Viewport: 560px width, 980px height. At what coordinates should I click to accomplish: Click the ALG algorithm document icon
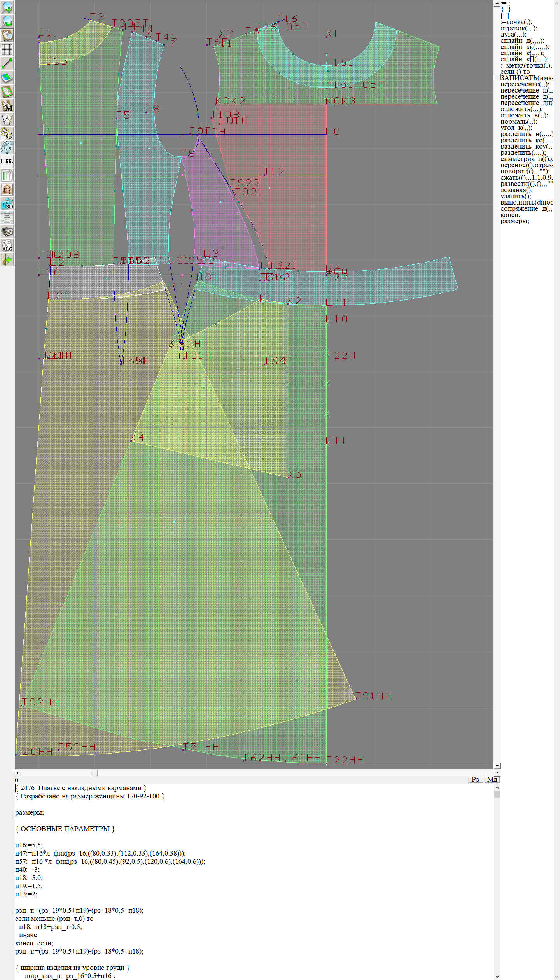point(7,245)
